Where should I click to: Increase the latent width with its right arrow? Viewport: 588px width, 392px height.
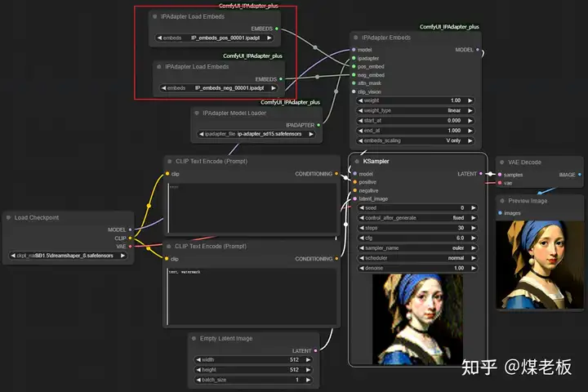coord(308,359)
